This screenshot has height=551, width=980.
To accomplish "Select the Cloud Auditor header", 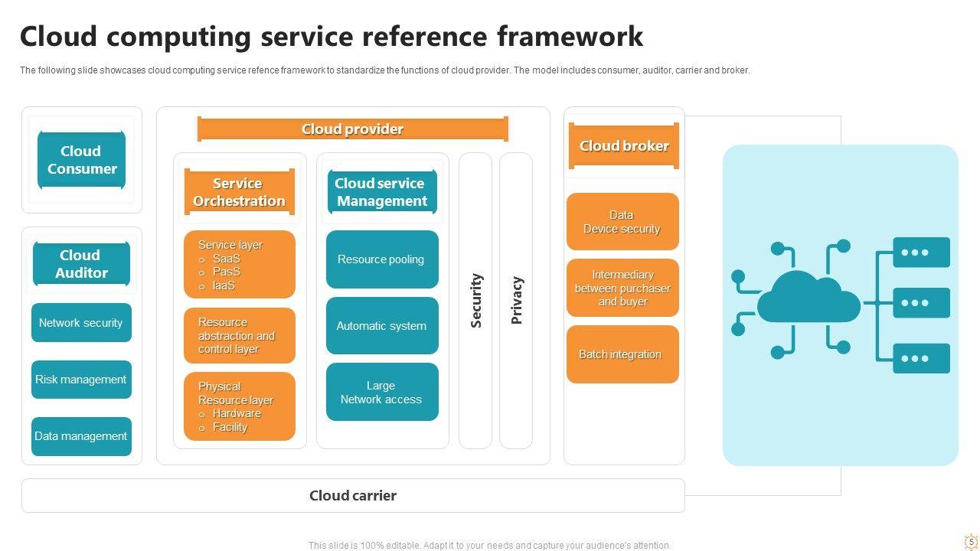I will pos(81,264).
